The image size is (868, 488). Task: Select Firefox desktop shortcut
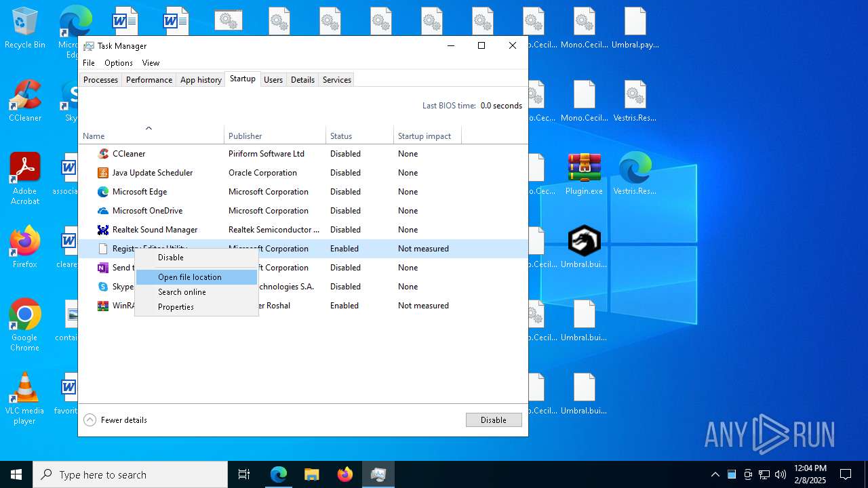(x=25, y=247)
